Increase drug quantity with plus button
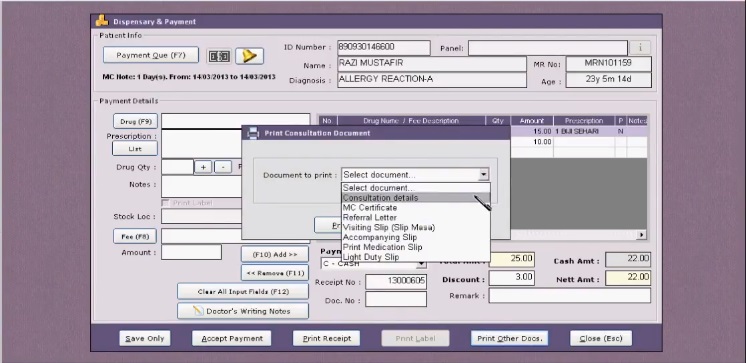 coord(203,167)
